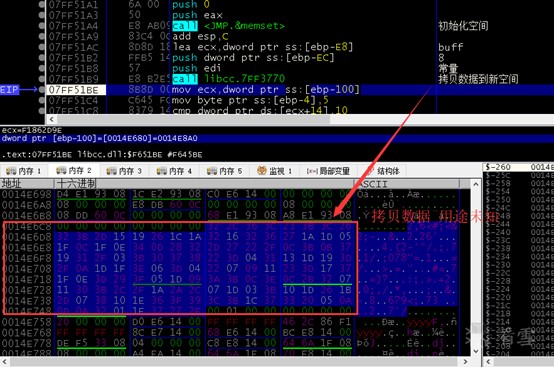This screenshot has width=554, height=367.
Task: Select the push edi instruction
Action: tap(196, 68)
